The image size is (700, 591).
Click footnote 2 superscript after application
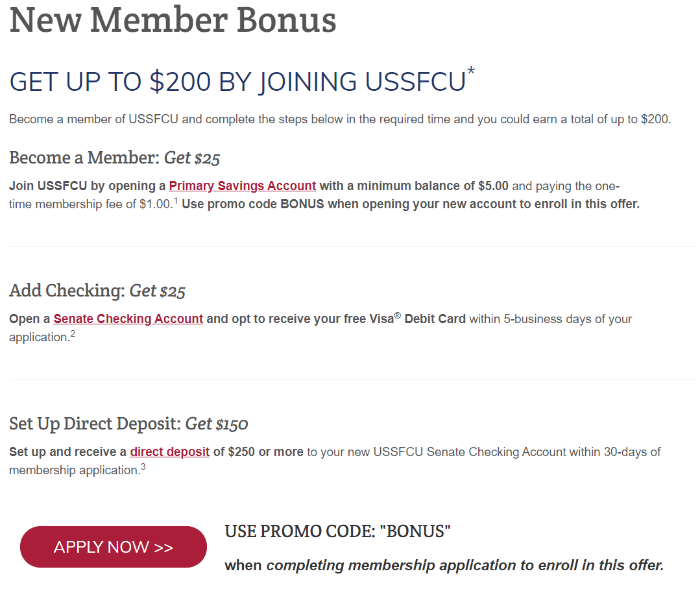tap(73, 334)
